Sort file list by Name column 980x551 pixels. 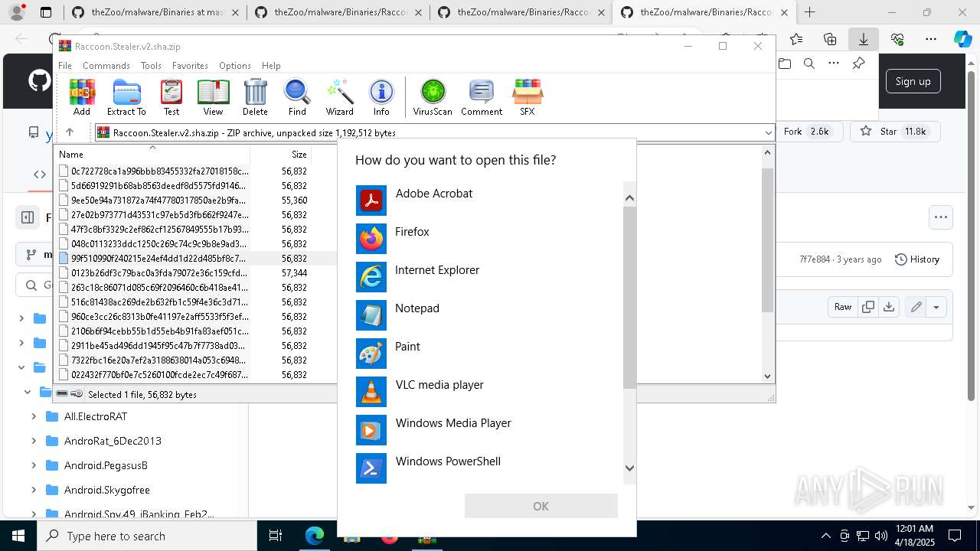pos(152,154)
